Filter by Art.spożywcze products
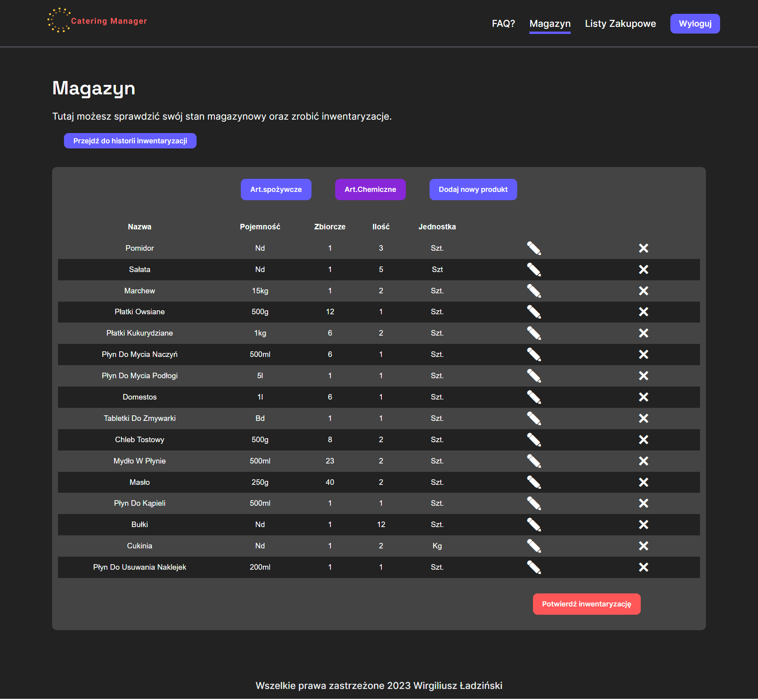 coord(276,190)
